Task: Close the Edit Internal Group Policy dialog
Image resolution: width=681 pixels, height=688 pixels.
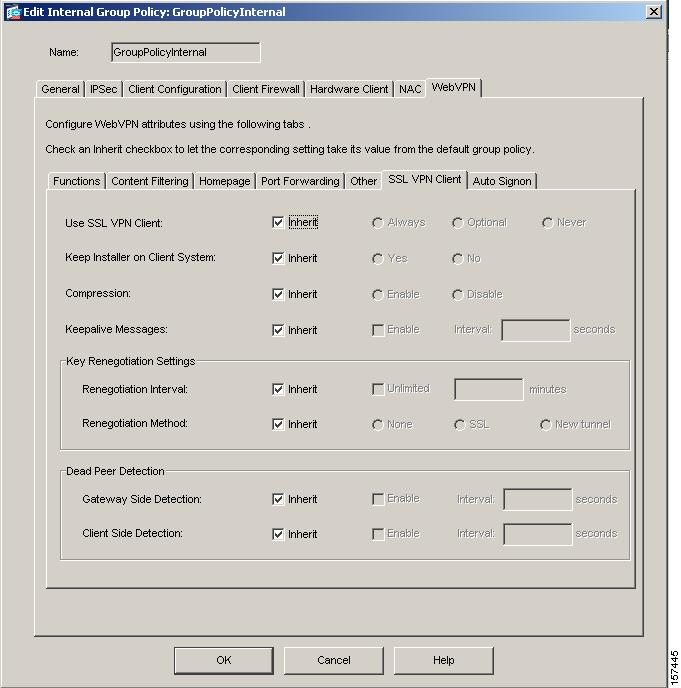Action: click(x=654, y=12)
